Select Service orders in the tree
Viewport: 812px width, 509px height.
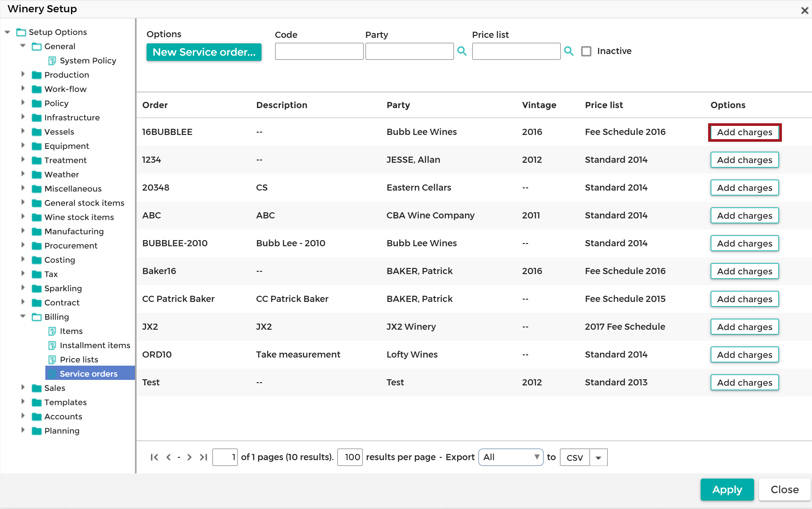90,374
